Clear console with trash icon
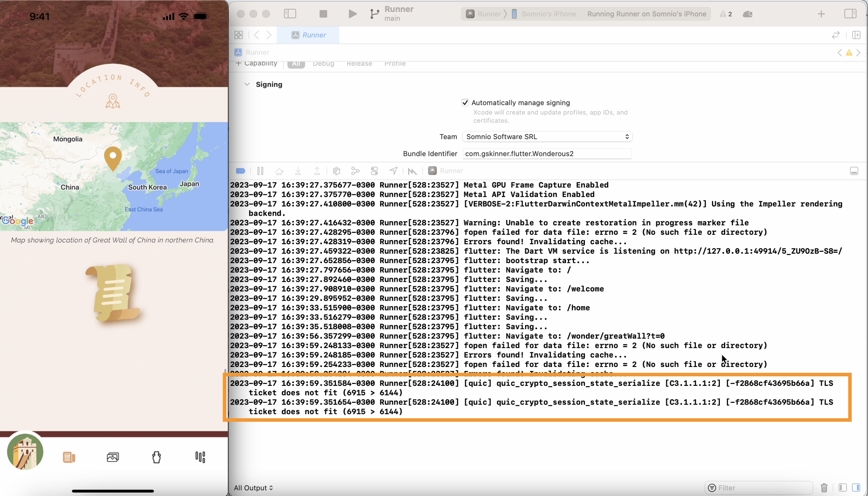The image size is (868, 496). click(824, 488)
